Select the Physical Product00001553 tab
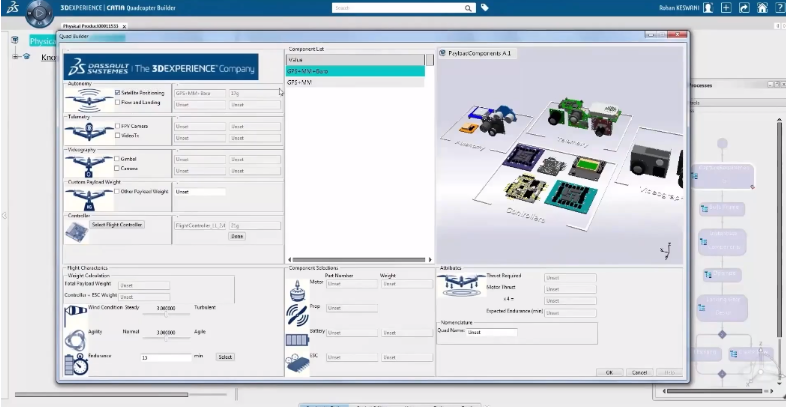Viewport: 786px width, 407px height. coord(91,26)
